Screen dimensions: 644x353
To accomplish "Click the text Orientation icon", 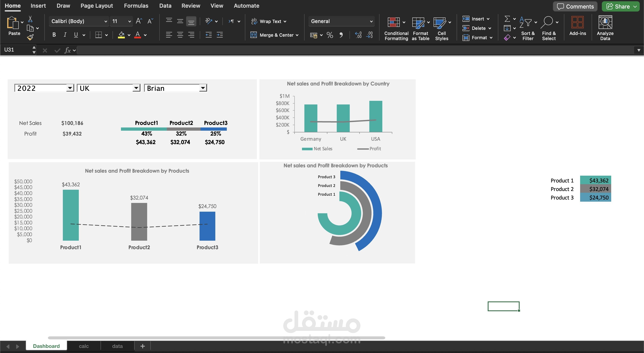I will 208,21.
